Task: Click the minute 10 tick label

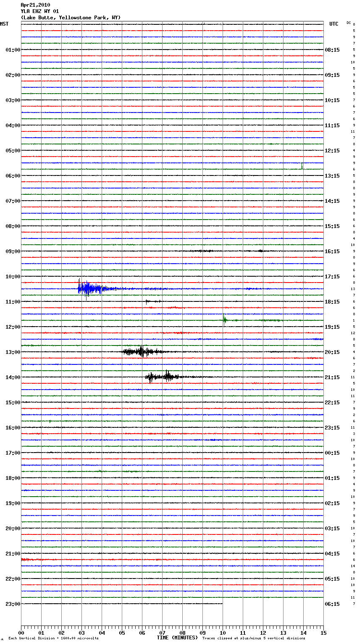Action: pos(223,633)
